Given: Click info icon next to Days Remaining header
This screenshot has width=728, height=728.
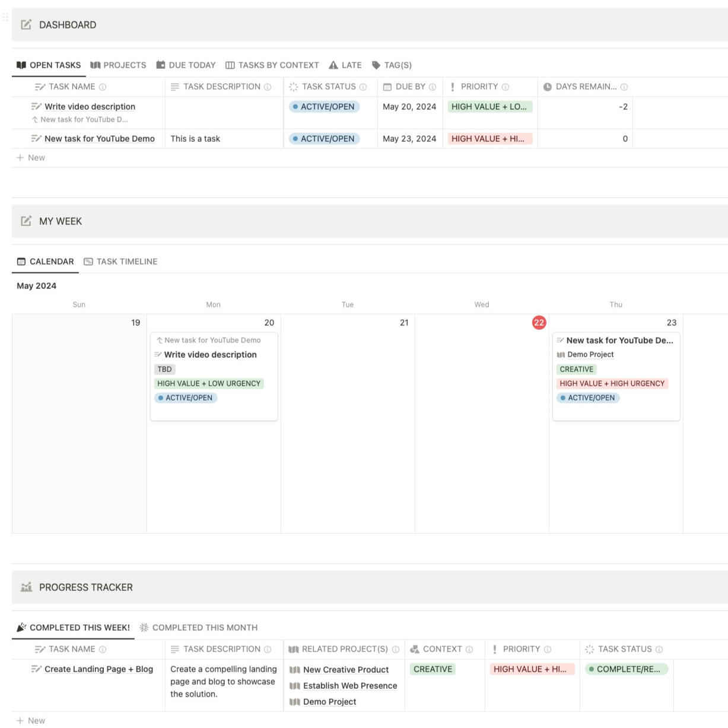Looking at the screenshot, I should tap(624, 87).
